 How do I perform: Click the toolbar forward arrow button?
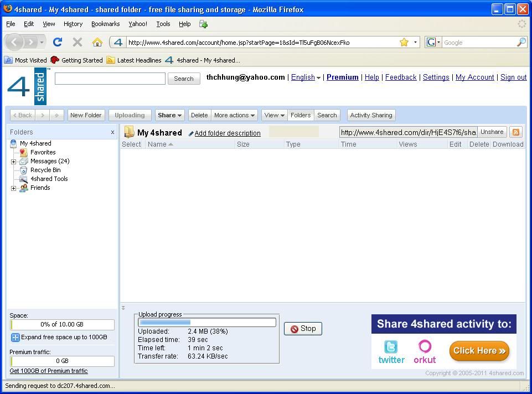(x=43, y=115)
